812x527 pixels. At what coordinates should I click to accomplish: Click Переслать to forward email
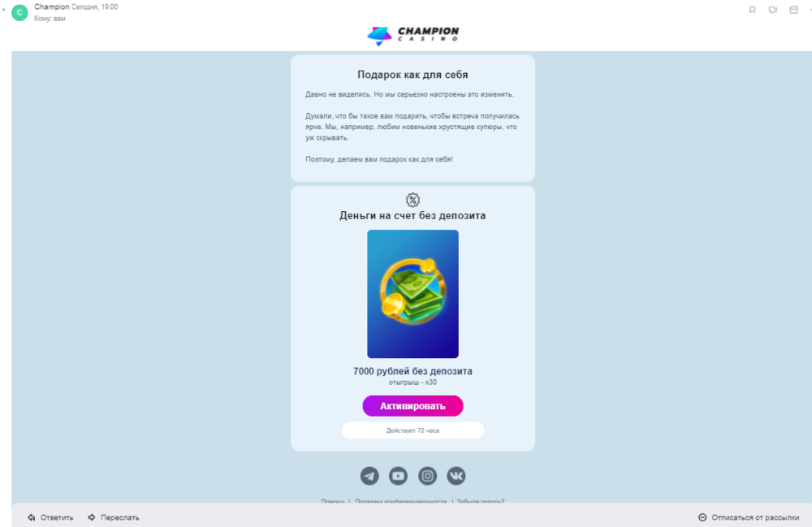point(120,518)
